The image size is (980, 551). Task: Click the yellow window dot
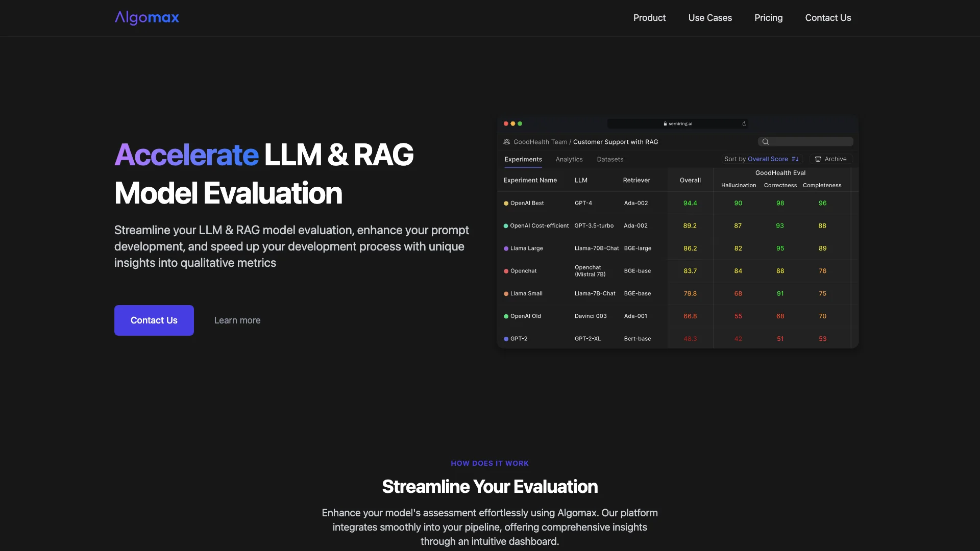click(513, 123)
